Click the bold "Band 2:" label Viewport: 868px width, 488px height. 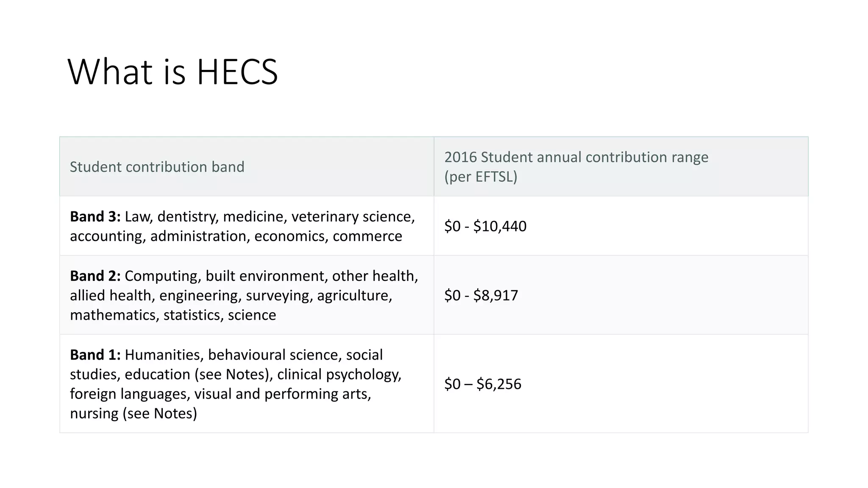pyautogui.click(x=95, y=276)
